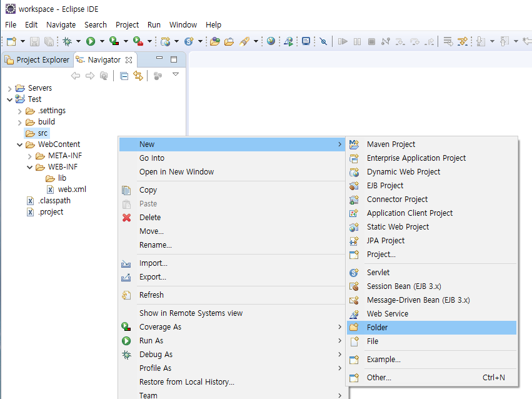Viewport: 532px width, 399px height.
Task: Open the Window menu
Action: tap(183, 25)
